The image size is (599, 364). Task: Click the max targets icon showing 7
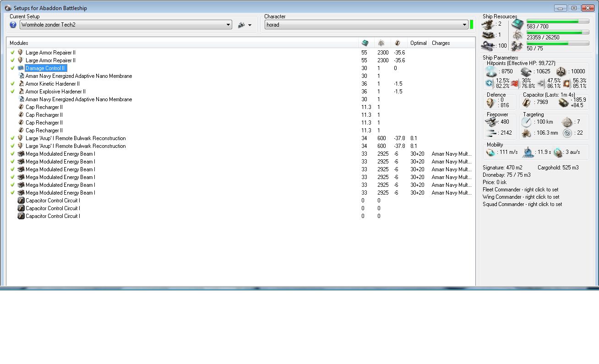pos(567,122)
